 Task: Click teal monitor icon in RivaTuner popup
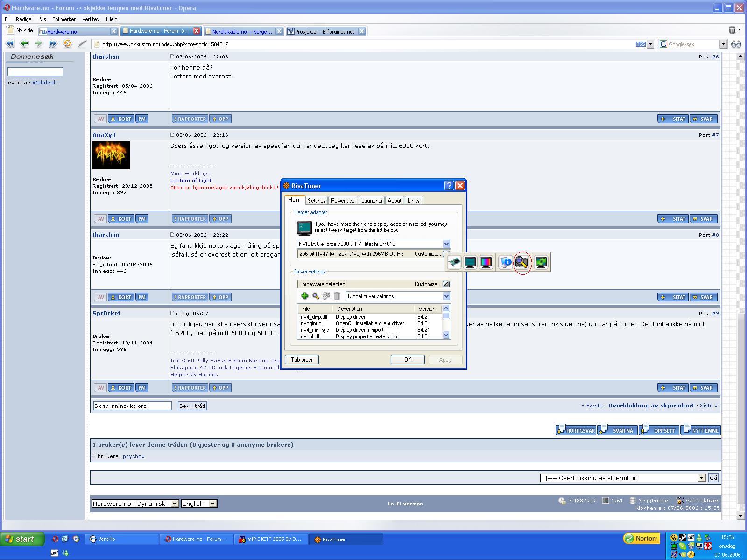click(470, 262)
